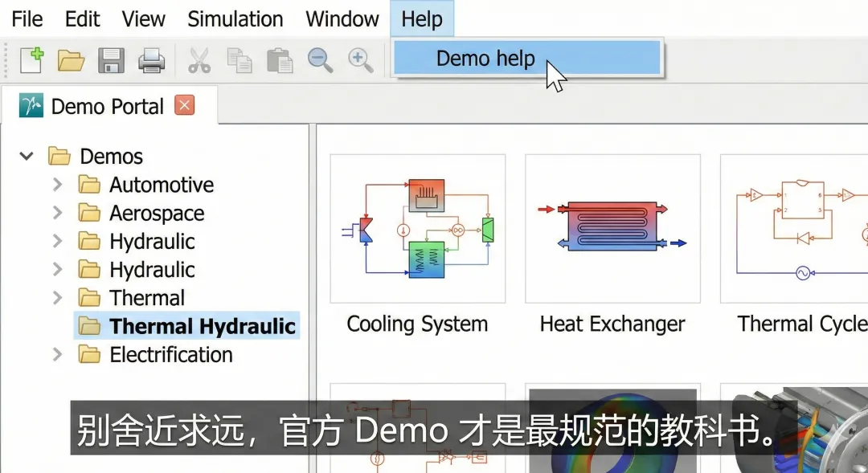Screen dimensions: 868x473
Task: Click the Cut scissors icon
Action: (x=199, y=60)
